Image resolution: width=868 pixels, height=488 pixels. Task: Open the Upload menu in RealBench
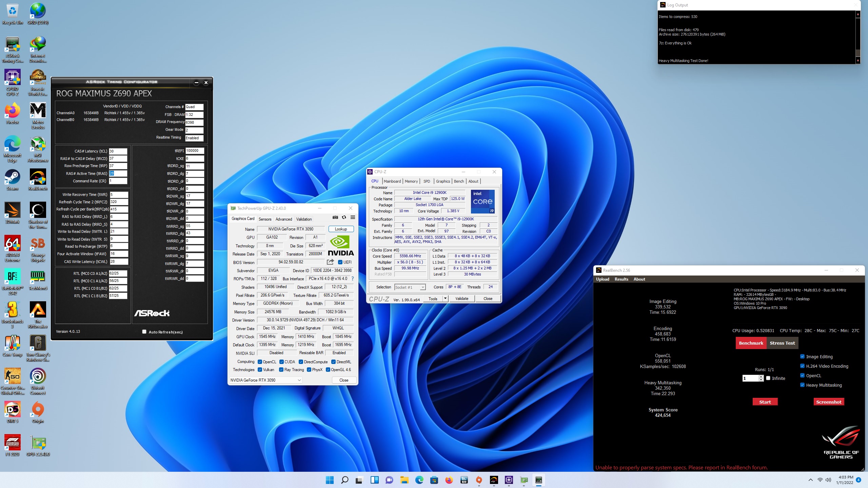(603, 279)
